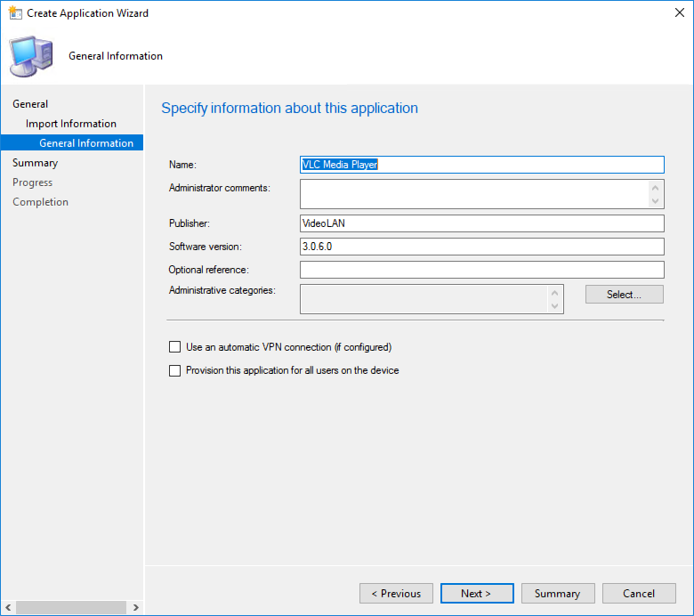
Task: Click sidebar horizontal scroll right arrow
Action: [136, 607]
